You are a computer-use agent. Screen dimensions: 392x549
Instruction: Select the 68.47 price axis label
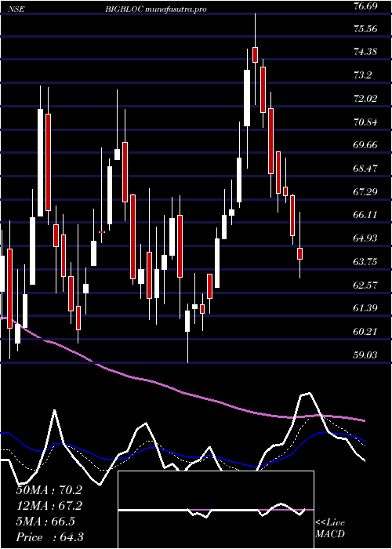pos(366,169)
